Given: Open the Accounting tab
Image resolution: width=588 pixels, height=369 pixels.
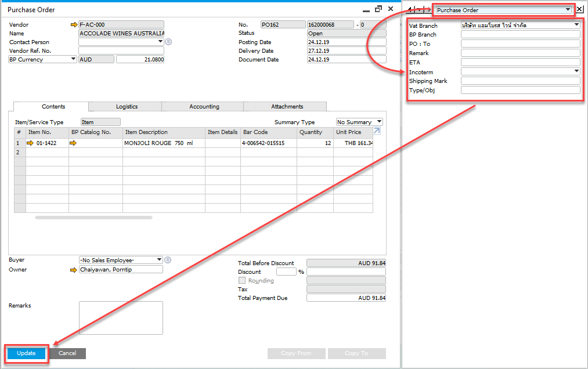Looking at the screenshot, I should [204, 107].
